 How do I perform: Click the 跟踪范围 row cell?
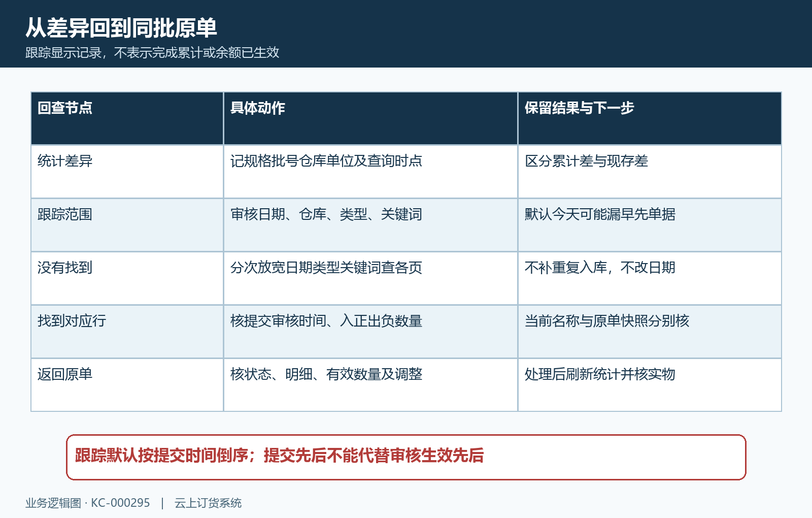tap(127, 225)
